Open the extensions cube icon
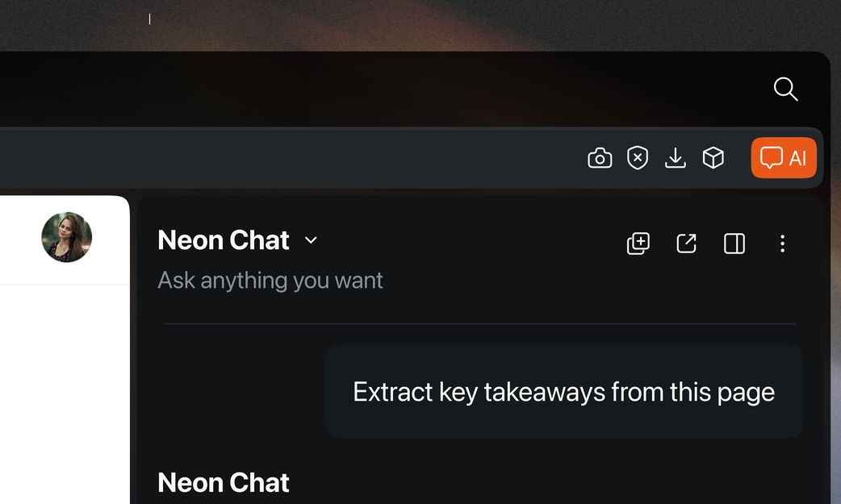This screenshot has height=504, width=841. [x=713, y=158]
